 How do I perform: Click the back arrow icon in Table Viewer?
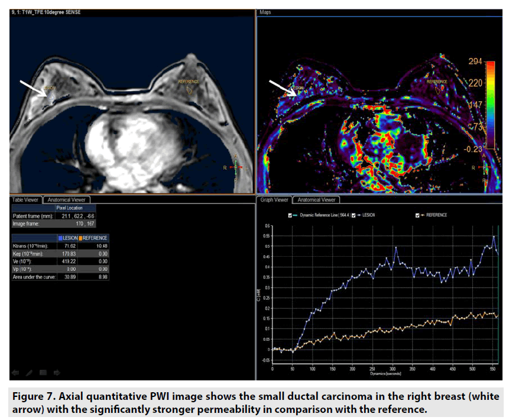tap(15, 373)
